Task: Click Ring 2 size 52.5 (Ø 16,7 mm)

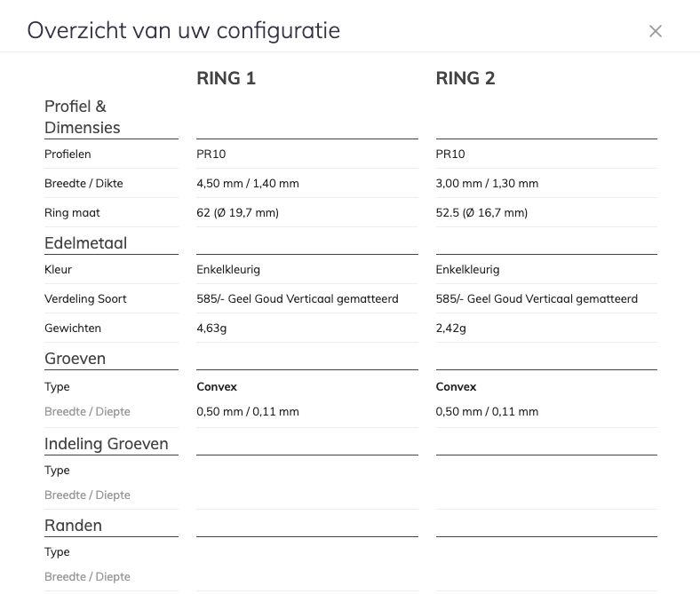Action: [481, 213]
